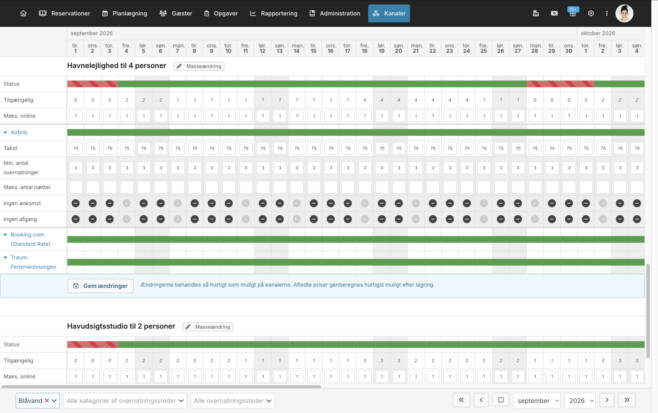658x413 pixels.
Task: Toggle Ingen ankomst for fredag 4 september
Action: coord(126,203)
